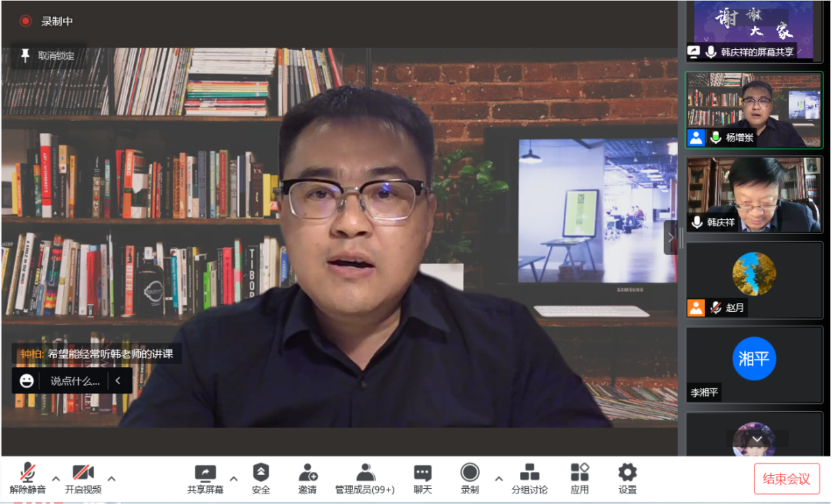Click 取消锁定 to unpin the video

[x=48, y=55]
